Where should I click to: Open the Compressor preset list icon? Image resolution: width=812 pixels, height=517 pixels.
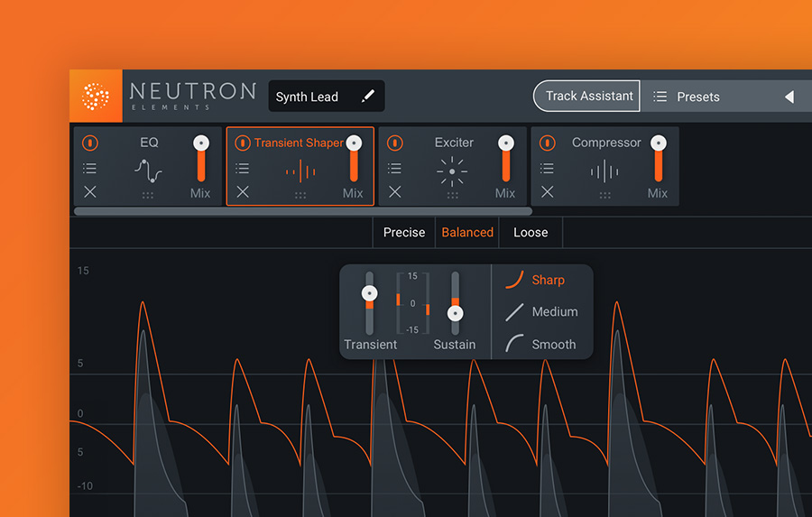pos(548,168)
